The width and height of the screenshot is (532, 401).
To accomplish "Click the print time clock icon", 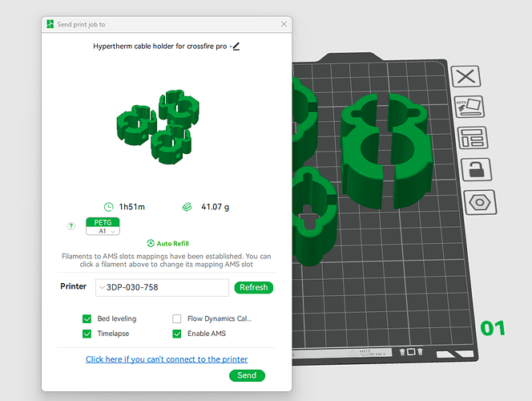I will click(x=109, y=207).
